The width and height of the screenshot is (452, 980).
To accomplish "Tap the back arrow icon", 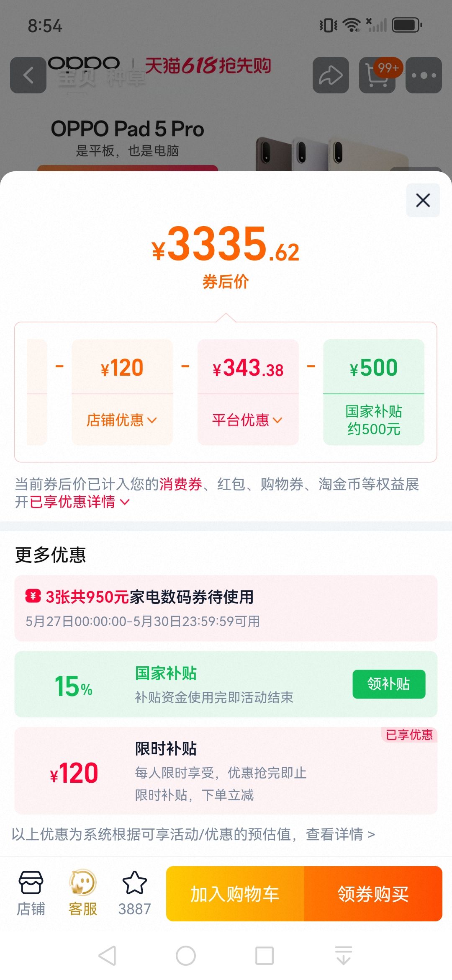I will pyautogui.click(x=28, y=75).
